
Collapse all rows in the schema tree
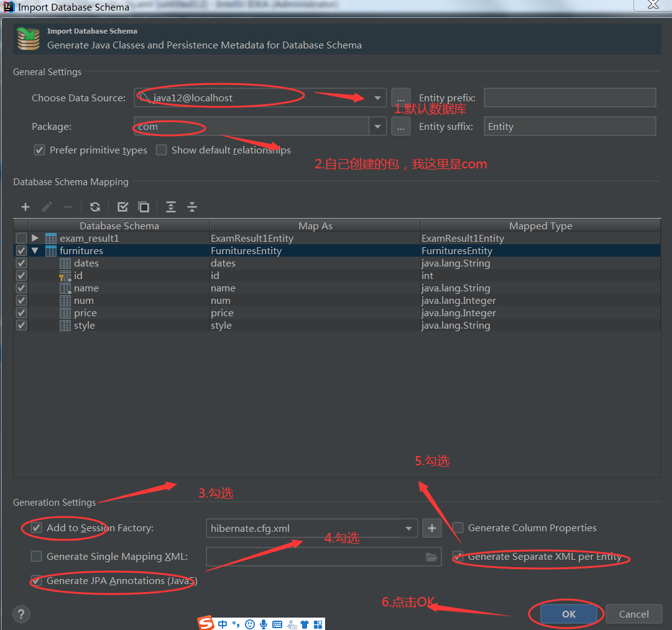[192, 208]
